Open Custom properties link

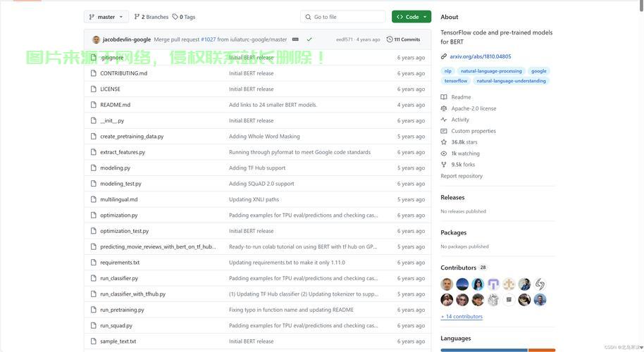(x=473, y=131)
